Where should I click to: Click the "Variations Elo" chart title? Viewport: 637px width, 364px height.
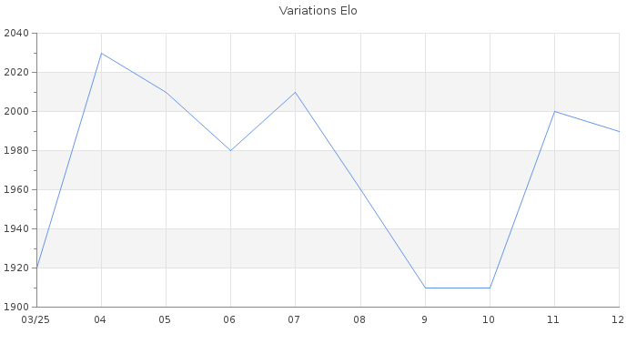(318, 11)
